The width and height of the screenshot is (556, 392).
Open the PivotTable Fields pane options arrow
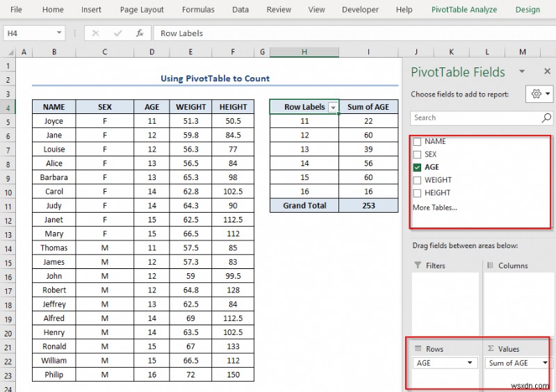click(x=522, y=72)
